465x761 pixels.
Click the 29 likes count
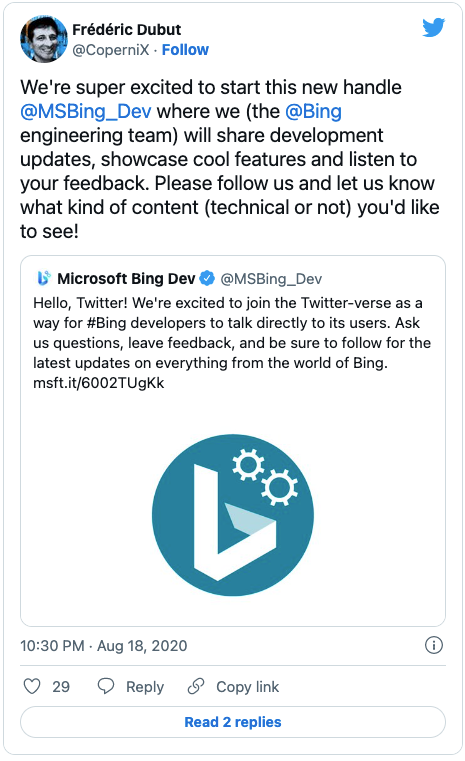[x=61, y=687]
